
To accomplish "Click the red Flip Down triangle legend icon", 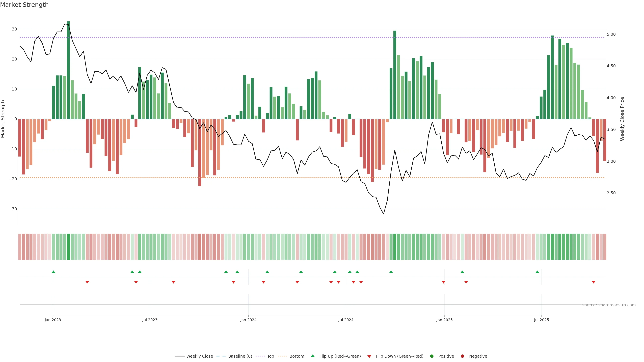I will point(369,356).
